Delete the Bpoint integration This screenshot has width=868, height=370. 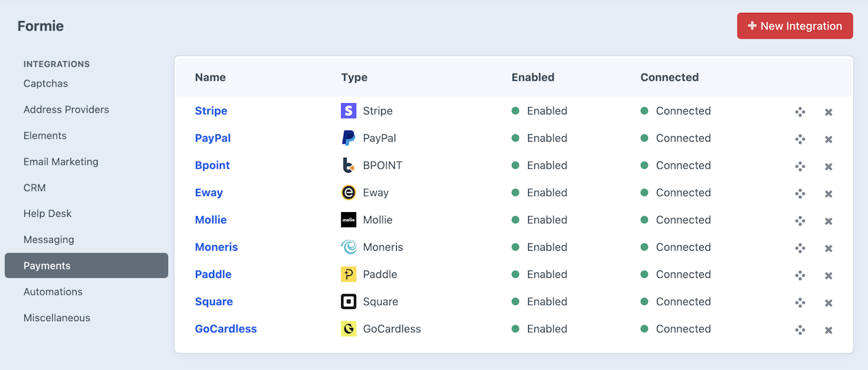click(x=829, y=167)
